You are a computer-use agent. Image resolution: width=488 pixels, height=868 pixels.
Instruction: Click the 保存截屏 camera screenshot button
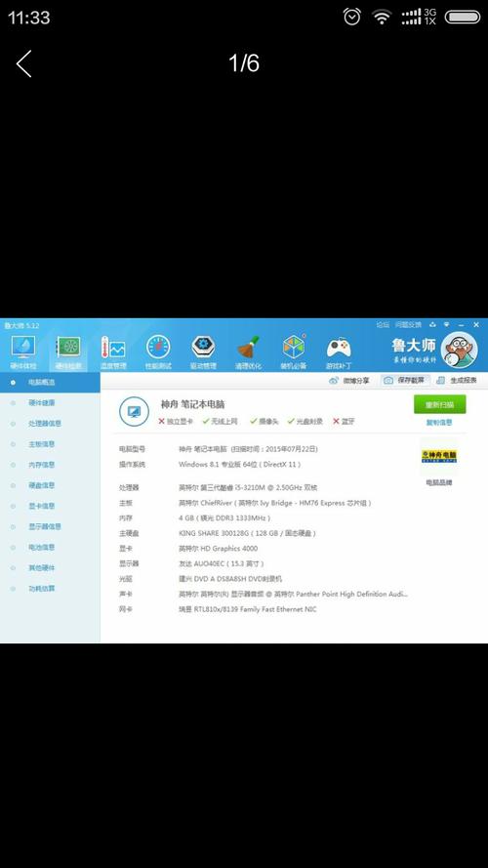406,381
